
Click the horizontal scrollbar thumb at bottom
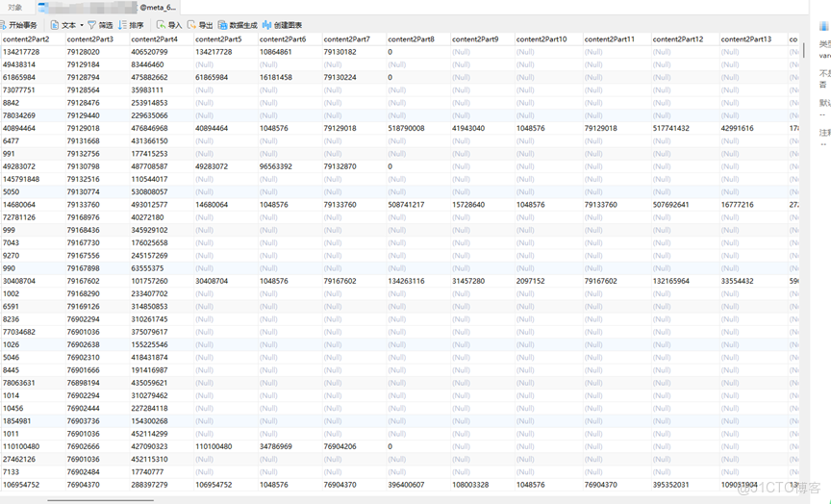pyautogui.click(x=100, y=500)
